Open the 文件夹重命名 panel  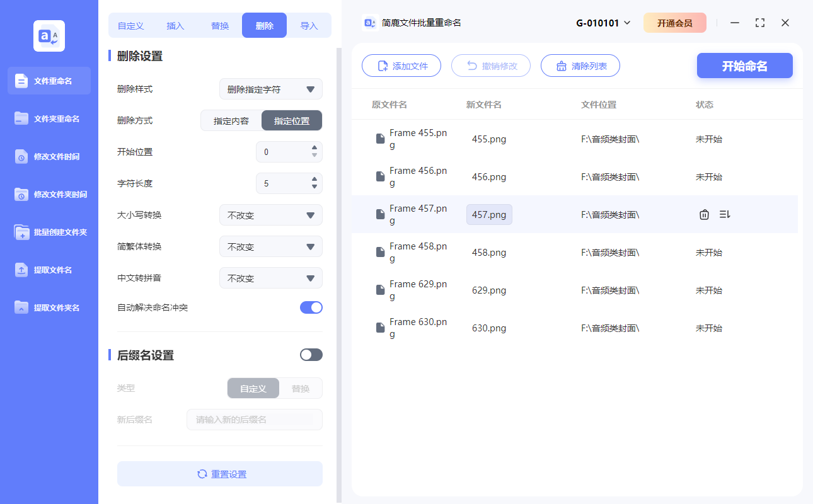tap(49, 118)
